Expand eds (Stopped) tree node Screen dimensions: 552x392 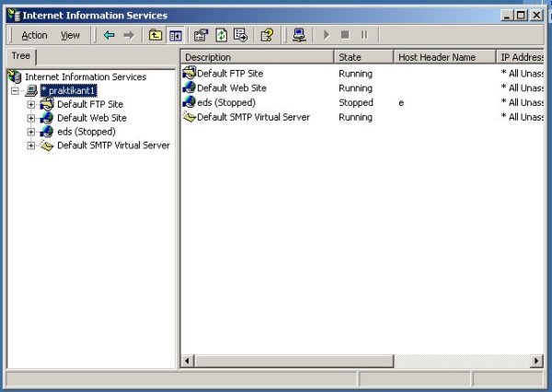click(x=31, y=132)
